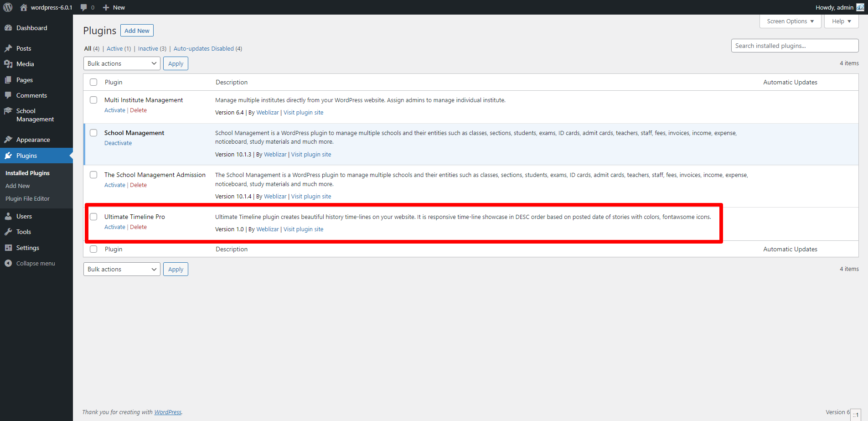Click the home icon beside wordpress-6.0.1

pyautogui.click(x=24, y=7)
